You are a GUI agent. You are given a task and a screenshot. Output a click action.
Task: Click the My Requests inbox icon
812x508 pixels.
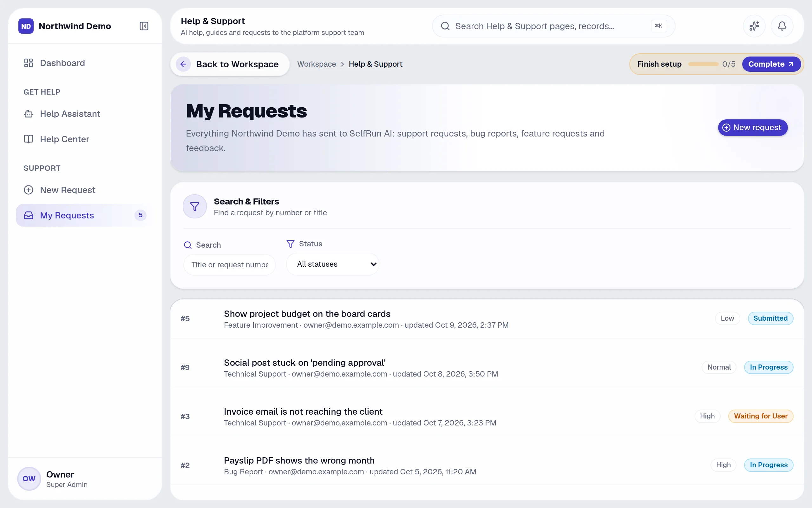click(29, 215)
